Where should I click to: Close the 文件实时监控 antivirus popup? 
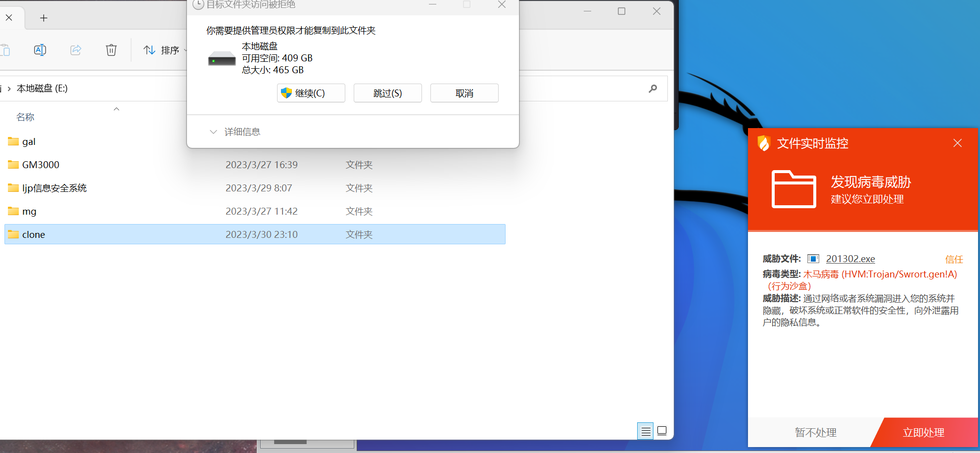[958, 143]
